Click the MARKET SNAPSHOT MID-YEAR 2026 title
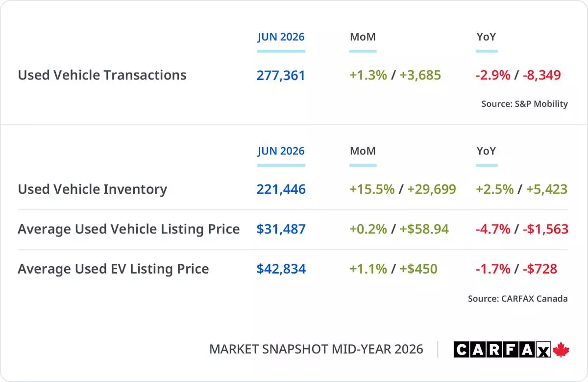 (x=316, y=349)
